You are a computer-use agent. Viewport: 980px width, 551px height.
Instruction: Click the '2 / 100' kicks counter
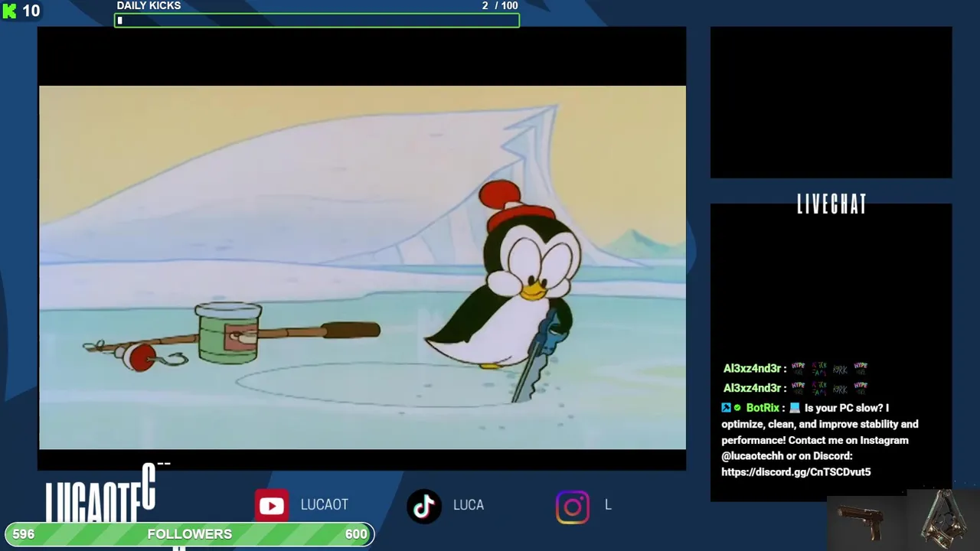[500, 6]
